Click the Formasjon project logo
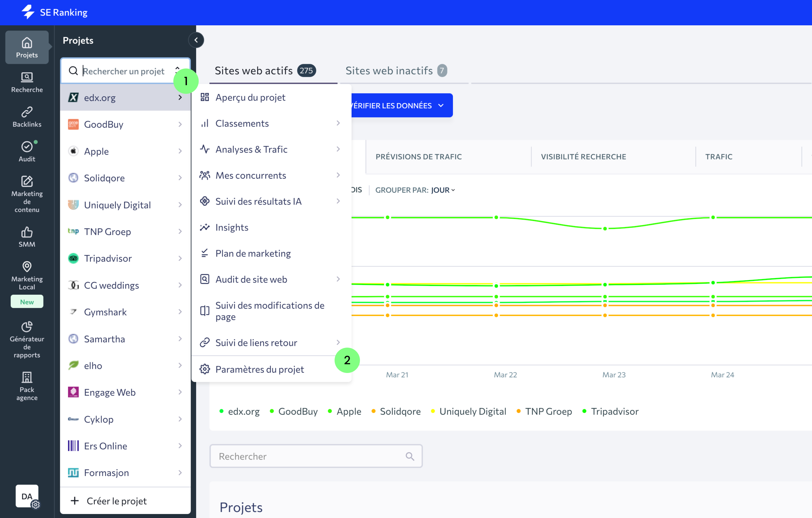This screenshot has width=812, height=518. click(73, 473)
